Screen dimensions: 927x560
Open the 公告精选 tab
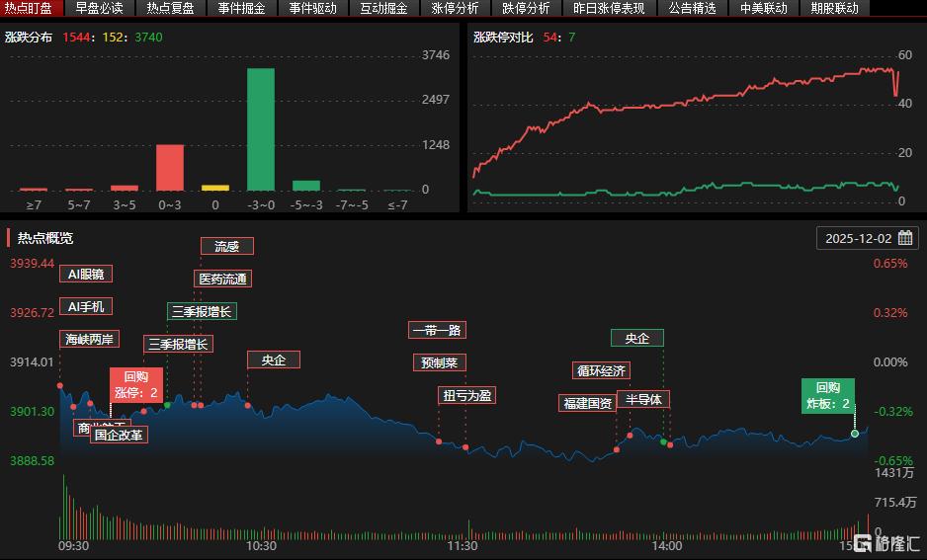pos(692,8)
